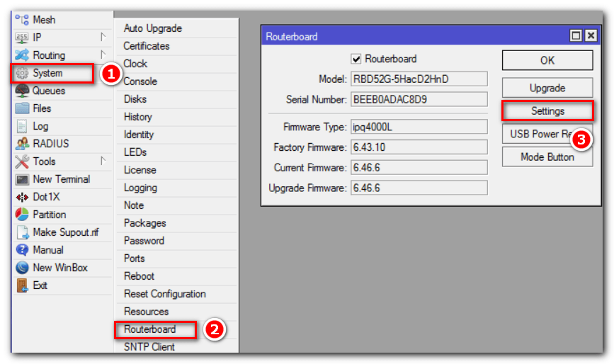The width and height of the screenshot is (614, 364).
Task: Click the Factory Firmware field
Action: click(419, 147)
